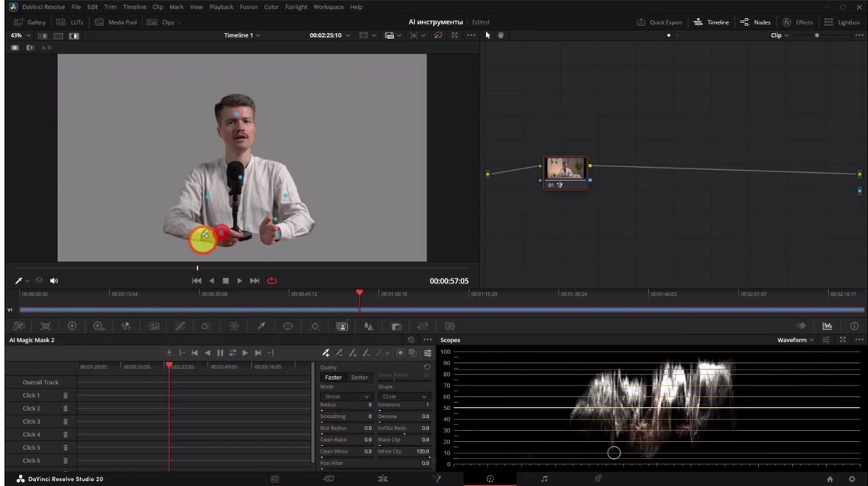Open the Fairlight menu in menu bar
This screenshot has height=486, width=868.
coord(295,7)
